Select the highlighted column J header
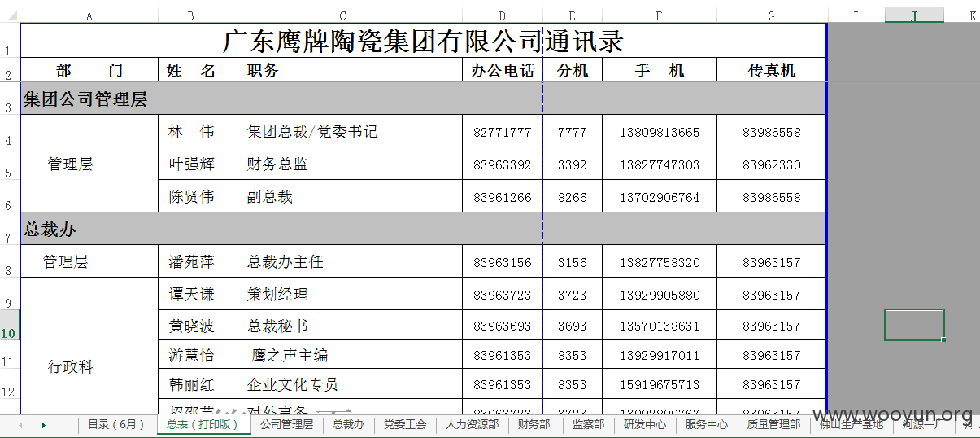Screen dimensions: 980x438 [914, 15]
